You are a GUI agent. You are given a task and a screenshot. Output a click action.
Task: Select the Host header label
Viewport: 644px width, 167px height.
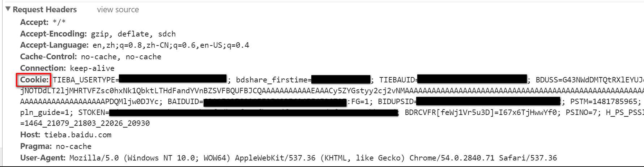(x=30, y=134)
